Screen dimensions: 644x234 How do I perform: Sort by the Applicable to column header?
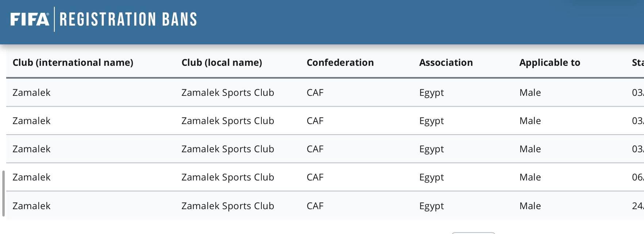549,63
